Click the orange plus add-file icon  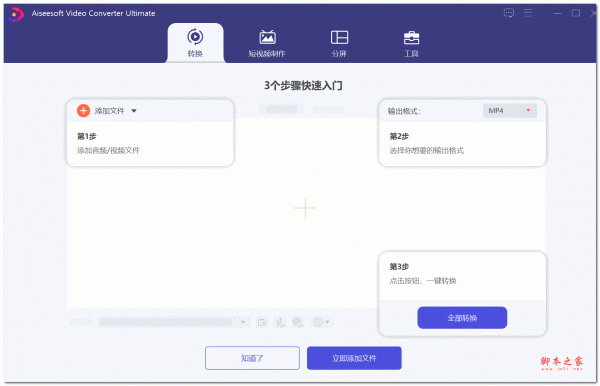83,111
